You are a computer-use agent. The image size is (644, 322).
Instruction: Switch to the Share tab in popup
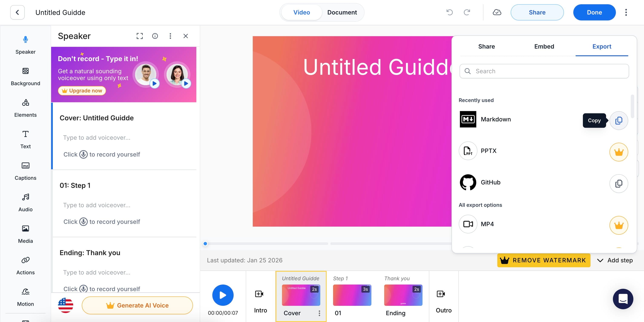(x=486, y=46)
